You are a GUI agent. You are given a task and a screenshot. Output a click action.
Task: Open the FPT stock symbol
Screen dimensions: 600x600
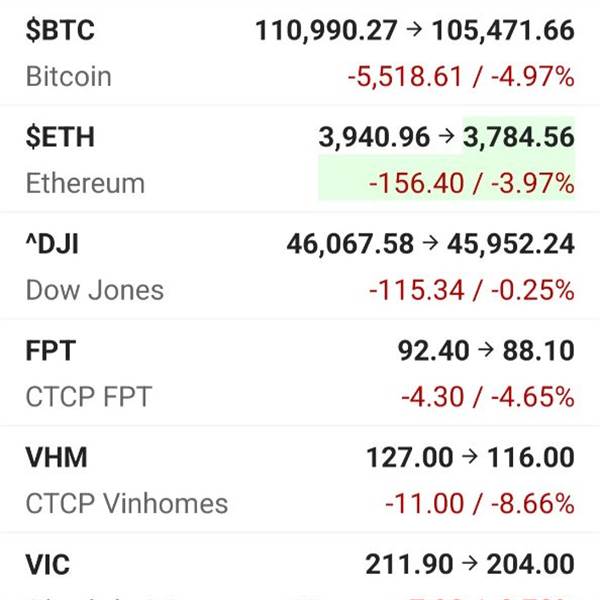click(x=51, y=351)
